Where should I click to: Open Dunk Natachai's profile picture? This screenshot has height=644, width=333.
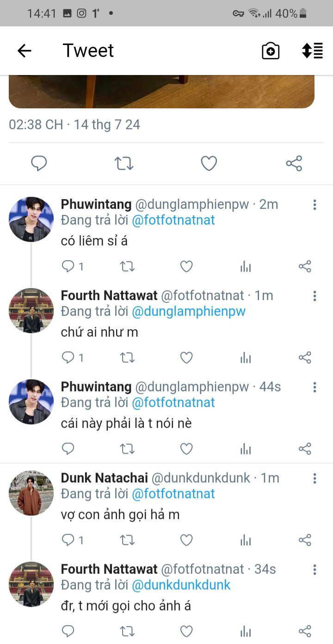[x=31, y=493]
